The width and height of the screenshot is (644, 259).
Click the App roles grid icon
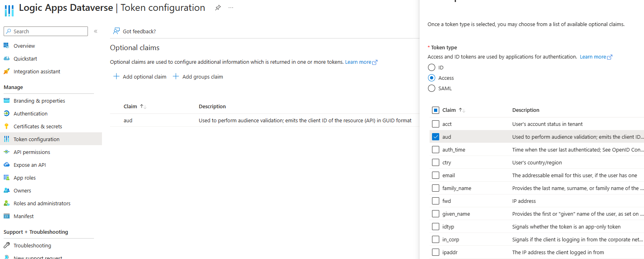[x=6, y=178]
